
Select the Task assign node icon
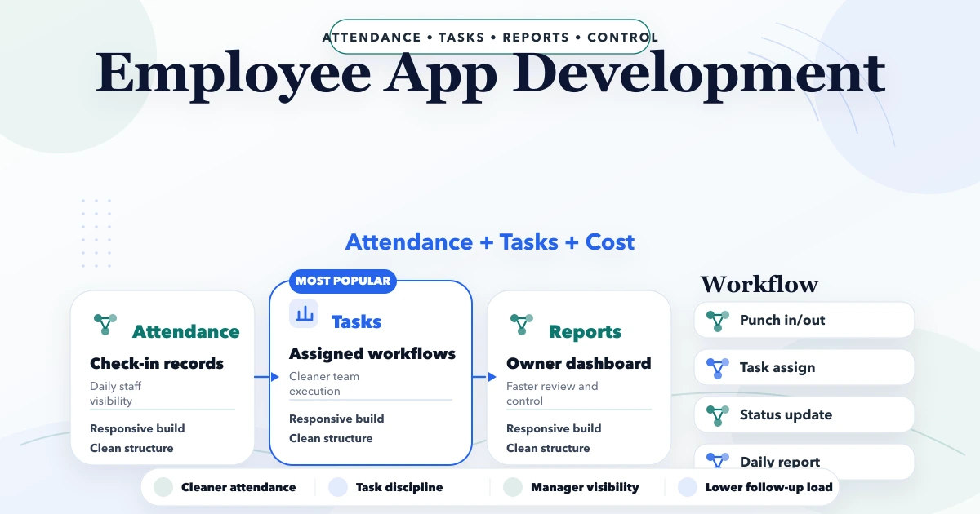click(x=719, y=367)
